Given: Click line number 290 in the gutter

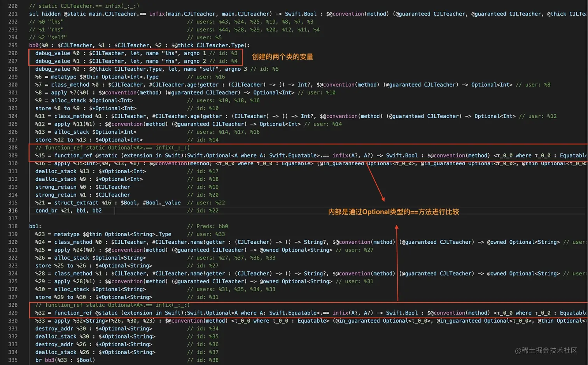Looking at the screenshot, I should (x=13, y=6).
